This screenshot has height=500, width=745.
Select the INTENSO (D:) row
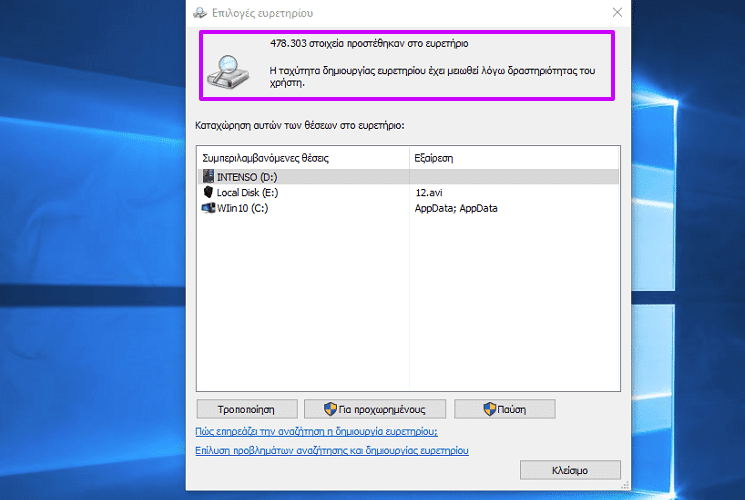coord(408,177)
